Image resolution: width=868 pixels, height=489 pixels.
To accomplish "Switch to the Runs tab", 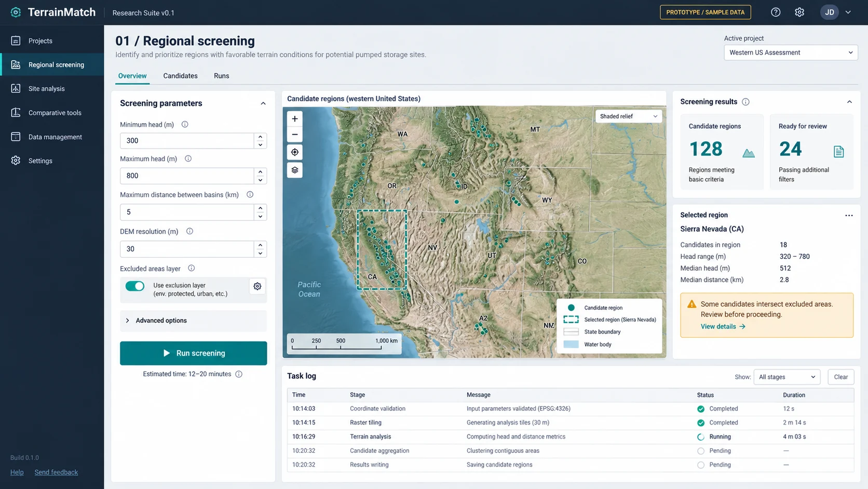I will point(221,76).
